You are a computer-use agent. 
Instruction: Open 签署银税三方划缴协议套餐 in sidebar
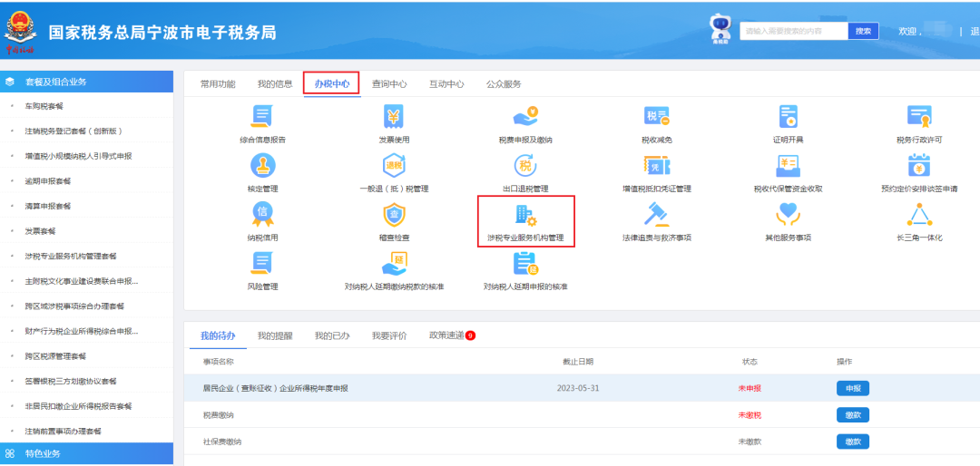[71, 381]
